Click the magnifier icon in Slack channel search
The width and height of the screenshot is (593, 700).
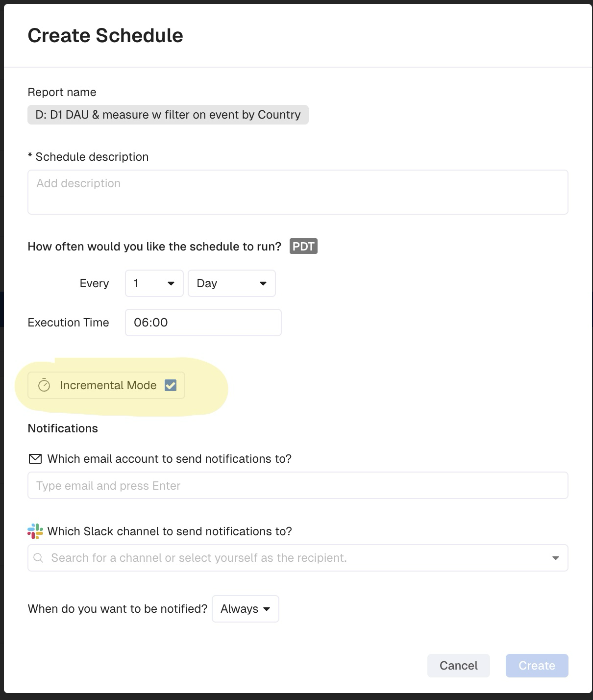coord(38,558)
